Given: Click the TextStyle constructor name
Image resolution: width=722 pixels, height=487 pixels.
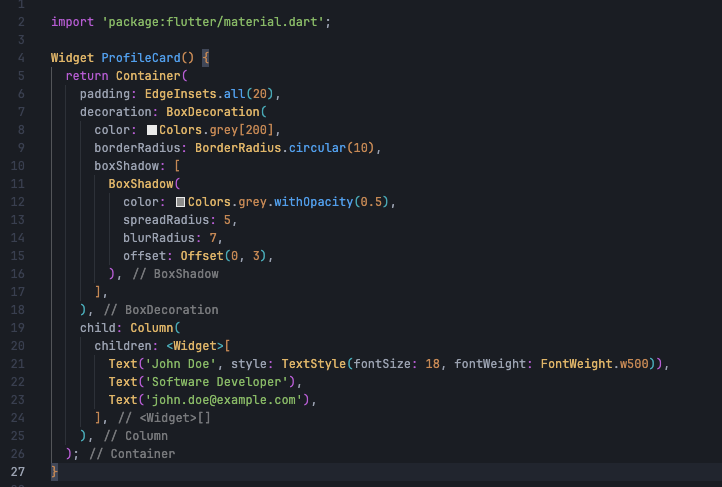Looking at the screenshot, I should pos(314,364).
